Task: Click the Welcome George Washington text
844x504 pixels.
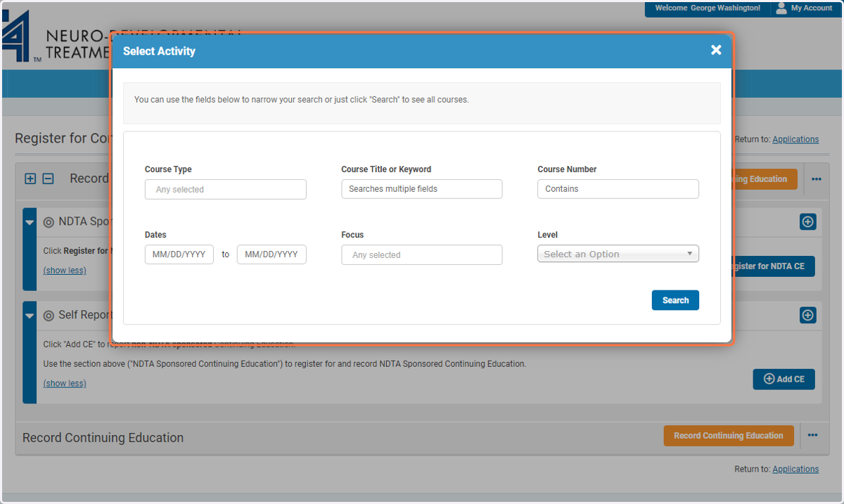Action: (708, 8)
